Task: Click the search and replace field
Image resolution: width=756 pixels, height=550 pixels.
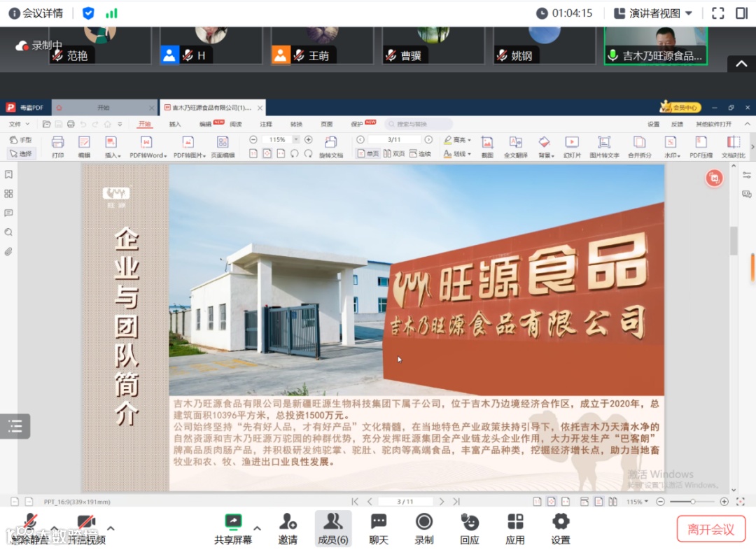Action: coord(419,124)
